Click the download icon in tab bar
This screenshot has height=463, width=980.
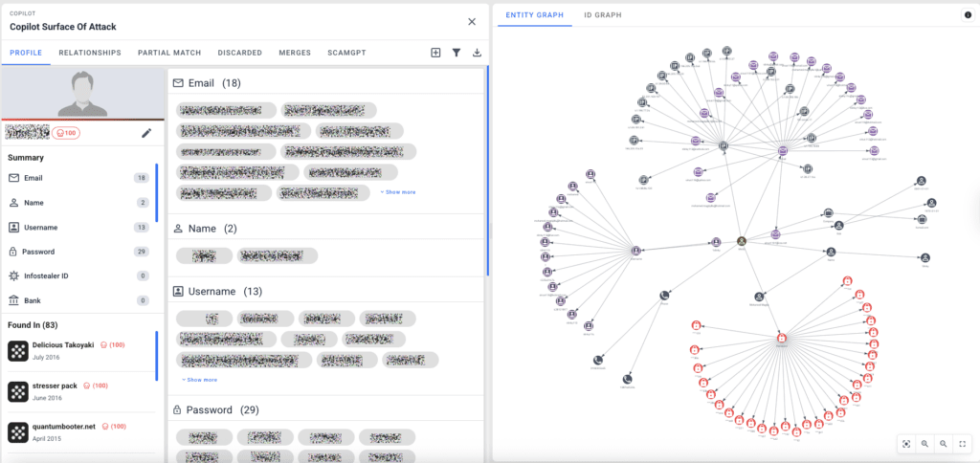coord(478,53)
